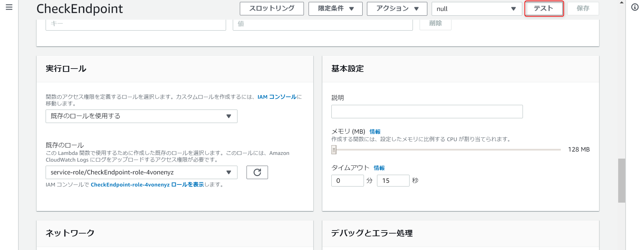The height and width of the screenshot is (250, 644).
Task: Refresh the existing roles list
Action: coord(257,172)
